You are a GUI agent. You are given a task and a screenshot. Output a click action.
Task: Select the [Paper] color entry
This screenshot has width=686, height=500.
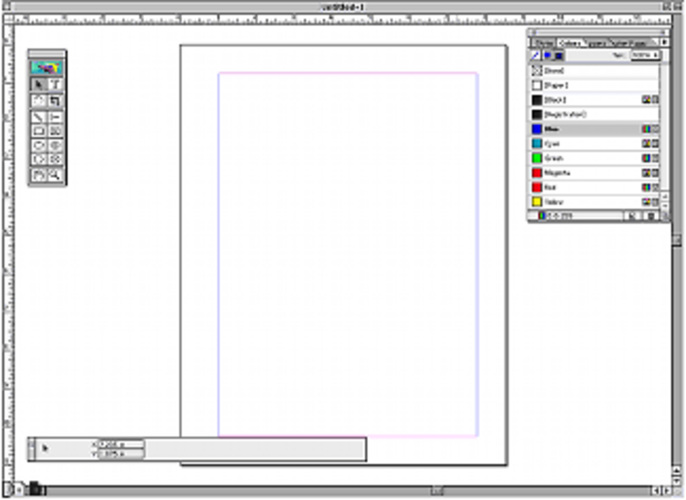(595, 85)
